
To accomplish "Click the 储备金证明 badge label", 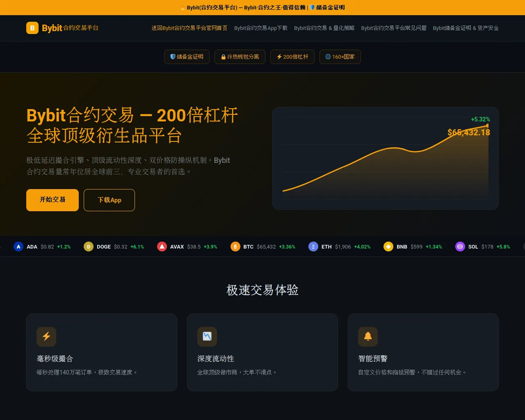I will coord(190,57).
